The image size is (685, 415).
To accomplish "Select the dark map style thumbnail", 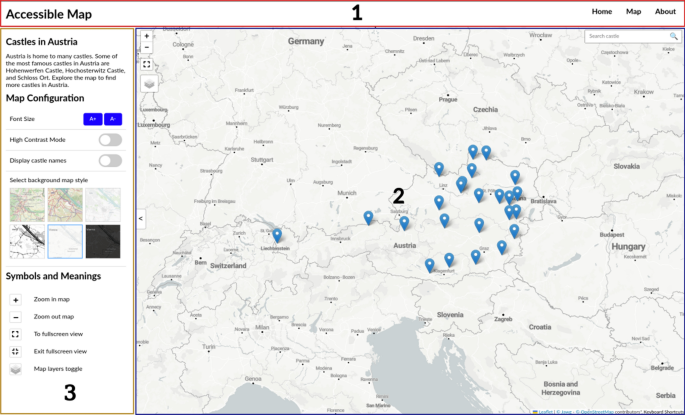I will (103, 242).
